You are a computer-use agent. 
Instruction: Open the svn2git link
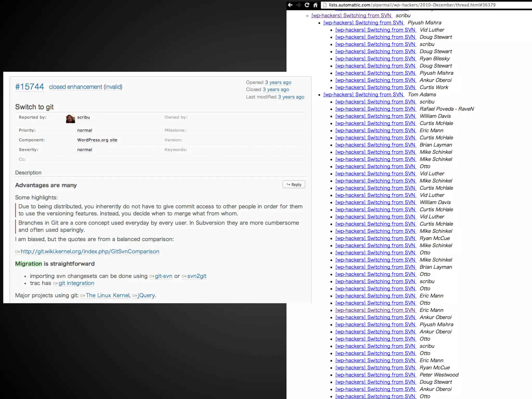tap(197, 276)
